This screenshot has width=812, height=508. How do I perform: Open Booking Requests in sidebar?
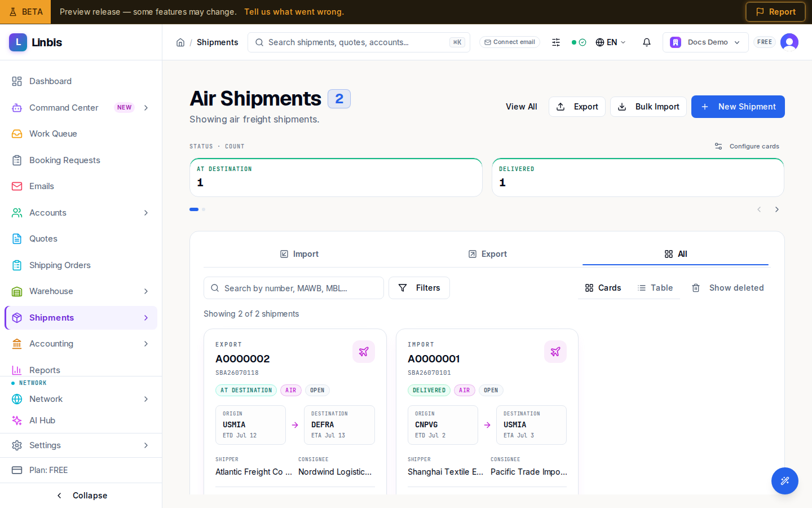pos(81,160)
